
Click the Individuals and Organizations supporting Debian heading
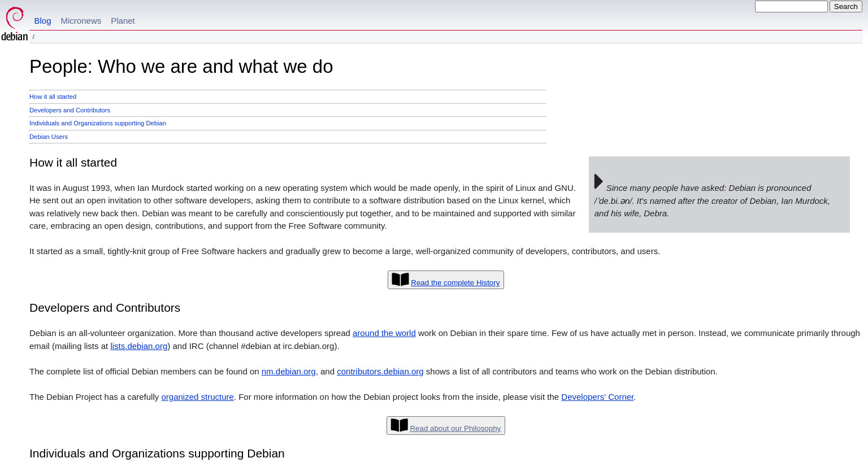pos(157,453)
